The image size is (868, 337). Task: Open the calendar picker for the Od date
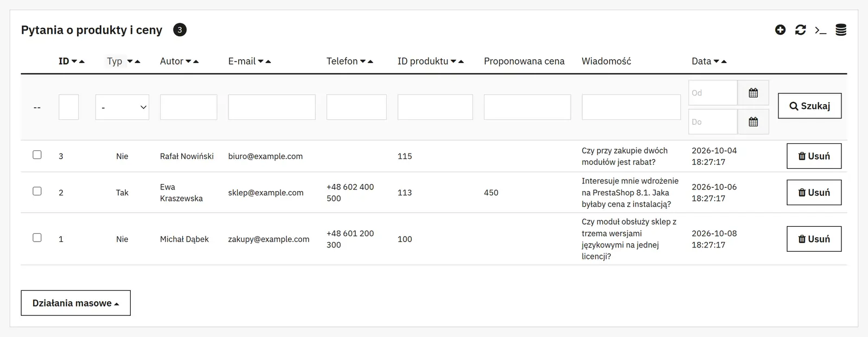click(753, 93)
